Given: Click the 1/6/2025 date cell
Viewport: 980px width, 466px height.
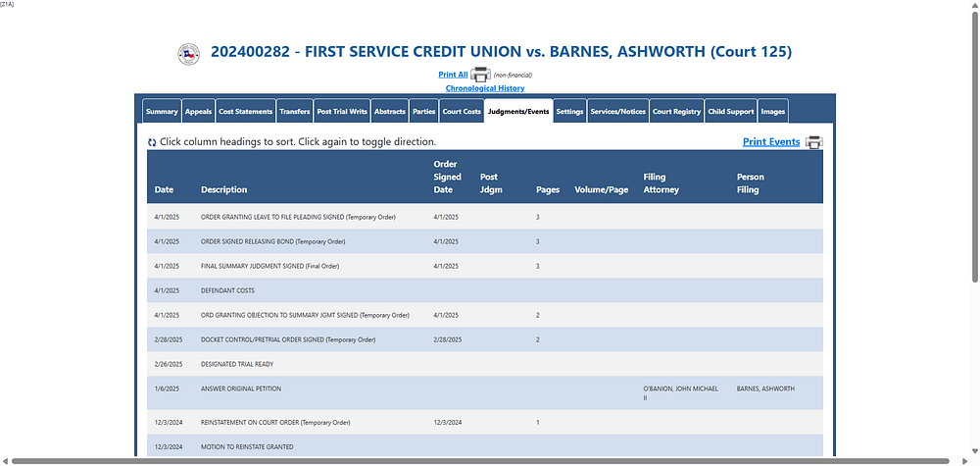Looking at the screenshot, I should pyautogui.click(x=167, y=388).
